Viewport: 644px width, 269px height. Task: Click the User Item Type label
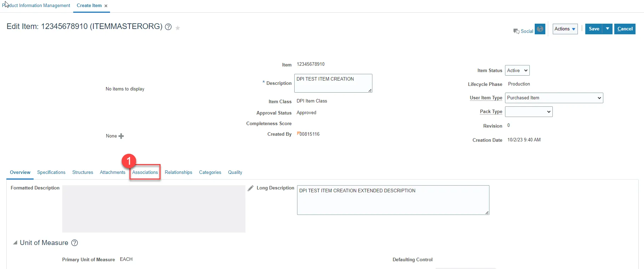pyautogui.click(x=486, y=98)
